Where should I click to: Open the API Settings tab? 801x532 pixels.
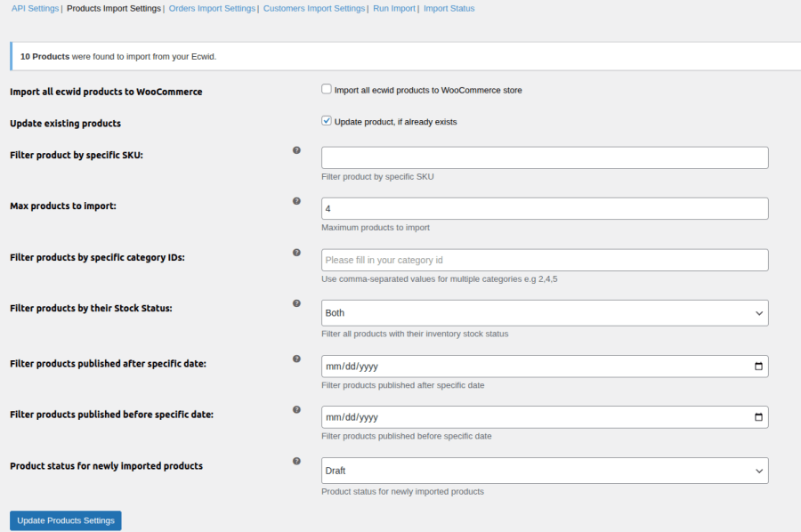[x=35, y=9]
